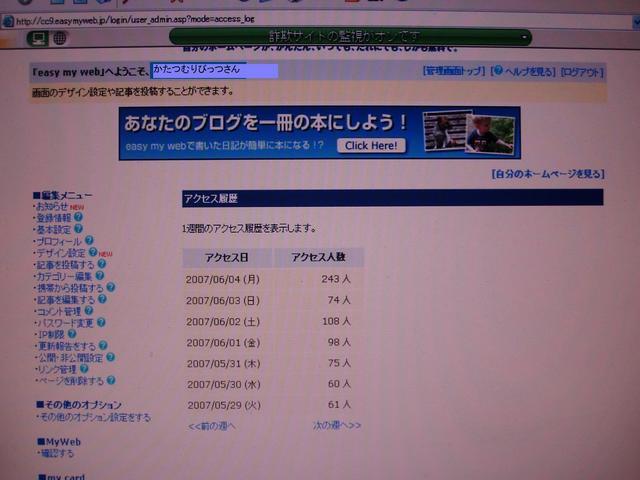Open 管理画面トップ link
Image resolution: width=640 pixels, height=480 pixels.
click(x=453, y=72)
